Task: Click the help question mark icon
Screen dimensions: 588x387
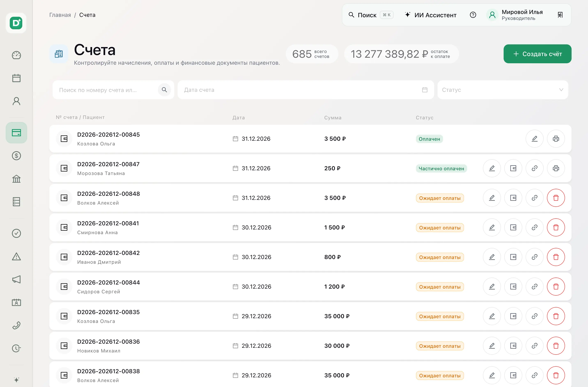Action: [473, 15]
